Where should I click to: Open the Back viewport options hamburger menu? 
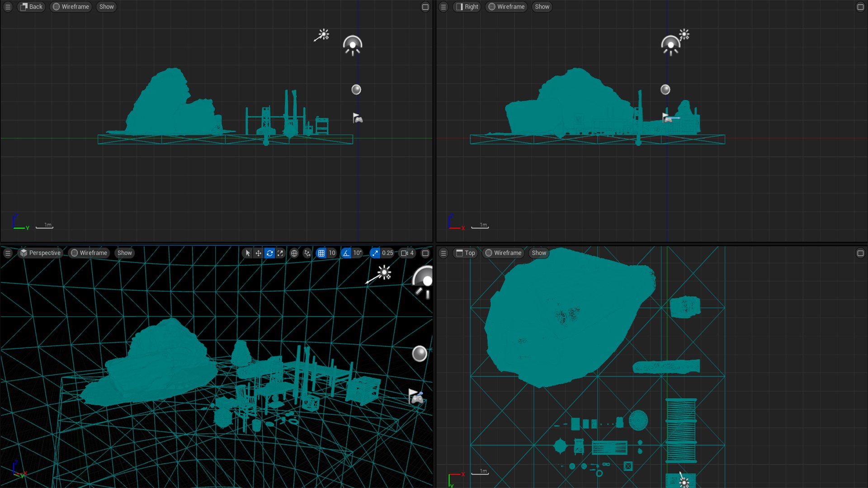tap(8, 7)
